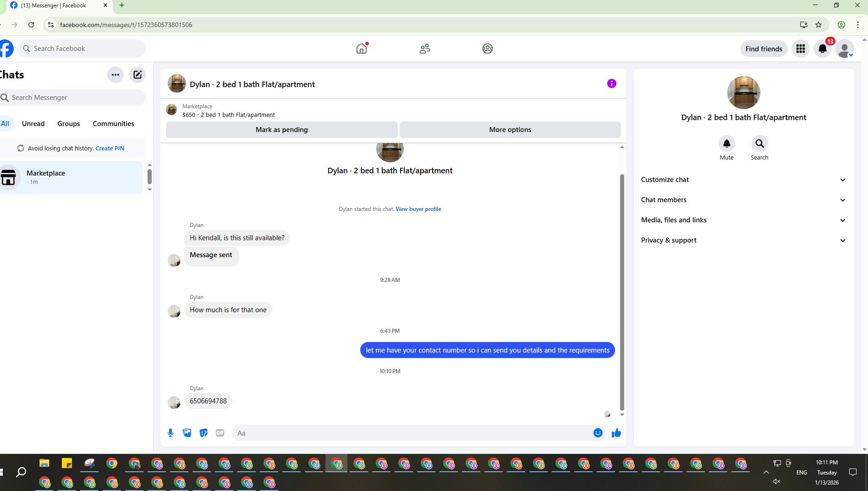Open Windows notification center
The image size is (868, 491).
click(853, 472)
